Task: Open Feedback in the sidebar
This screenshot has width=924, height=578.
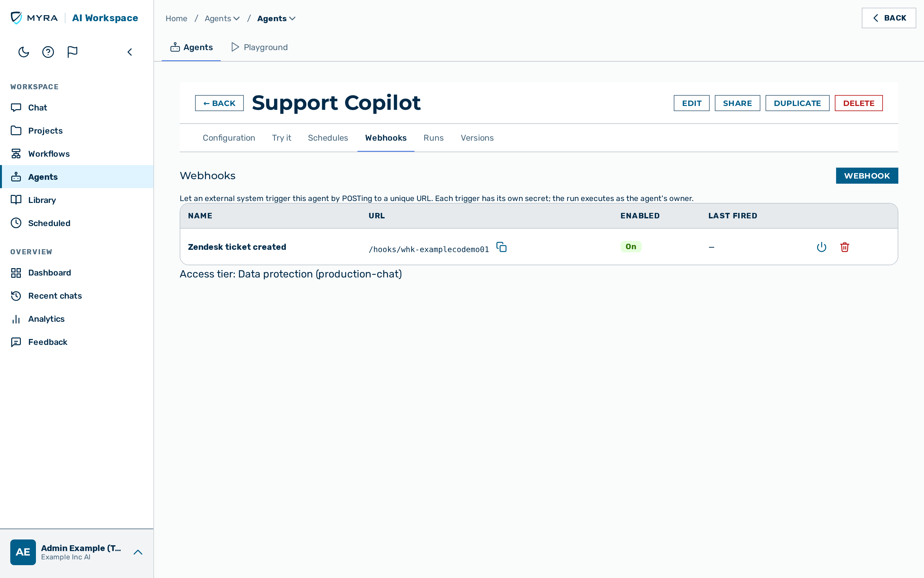Action: click(77, 342)
